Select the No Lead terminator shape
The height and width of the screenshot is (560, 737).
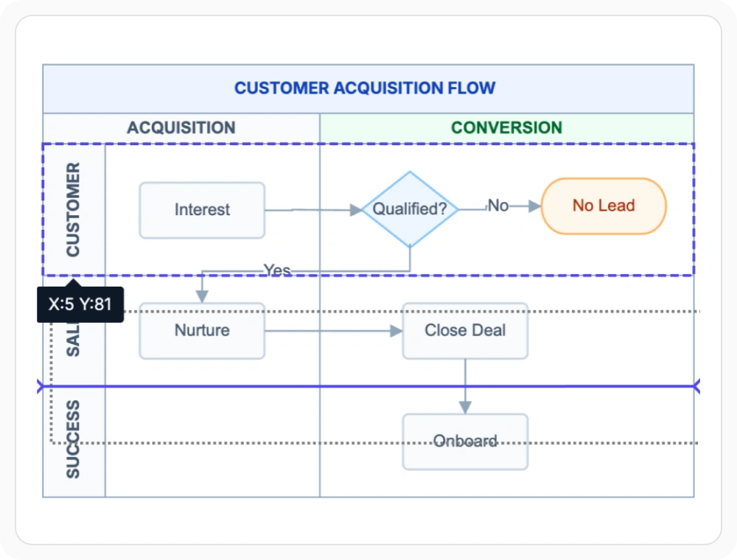coord(604,206)
